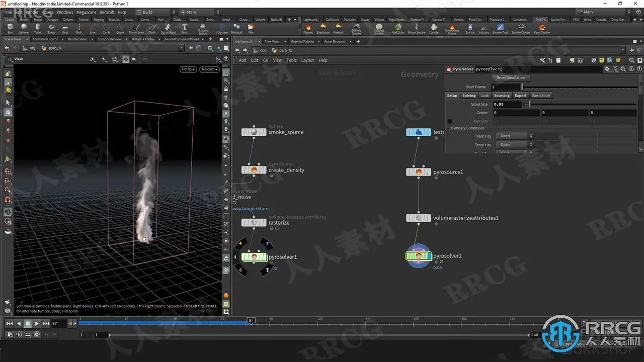Image resolution: width=644 pixels, height=362 pixels.
Task: Select the Torus shelf tool
Action: pos(51,28)
